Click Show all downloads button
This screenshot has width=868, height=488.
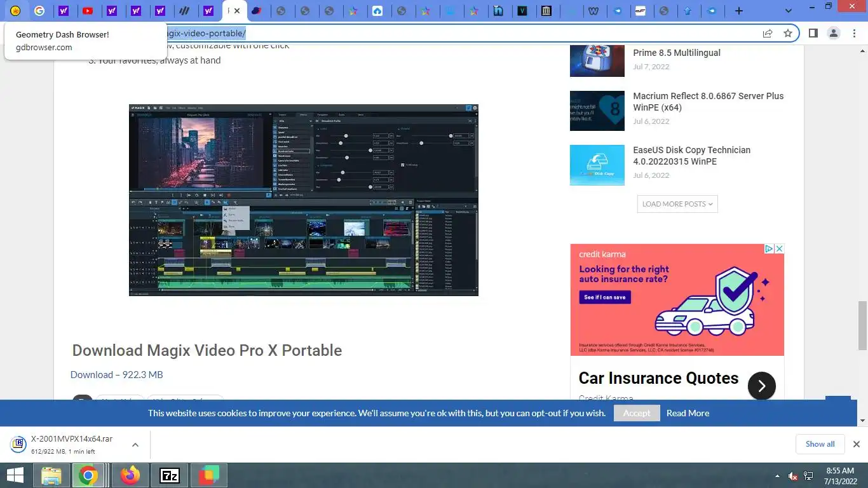[x=820, y=444]
